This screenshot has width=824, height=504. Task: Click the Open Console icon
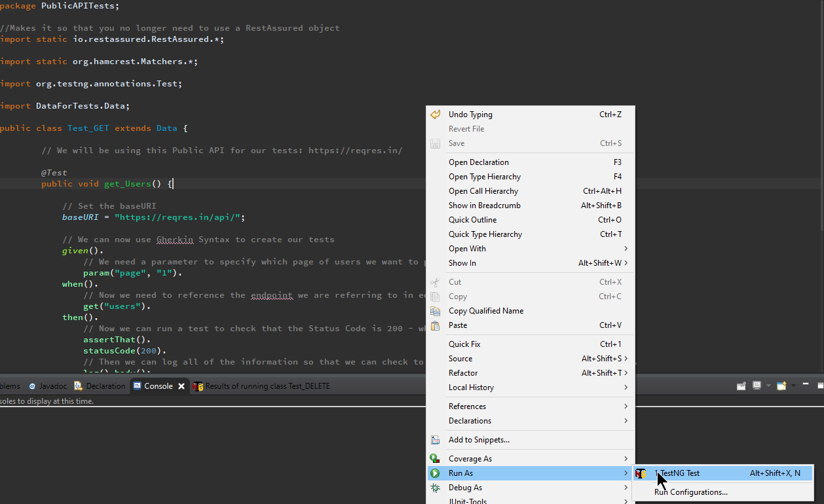[x=781, y=386]
